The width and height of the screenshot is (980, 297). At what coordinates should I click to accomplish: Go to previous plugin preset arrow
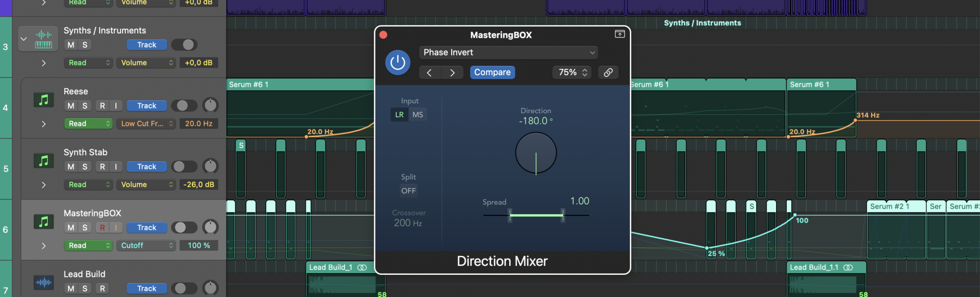pyautogui.click(x=429, y=72)
